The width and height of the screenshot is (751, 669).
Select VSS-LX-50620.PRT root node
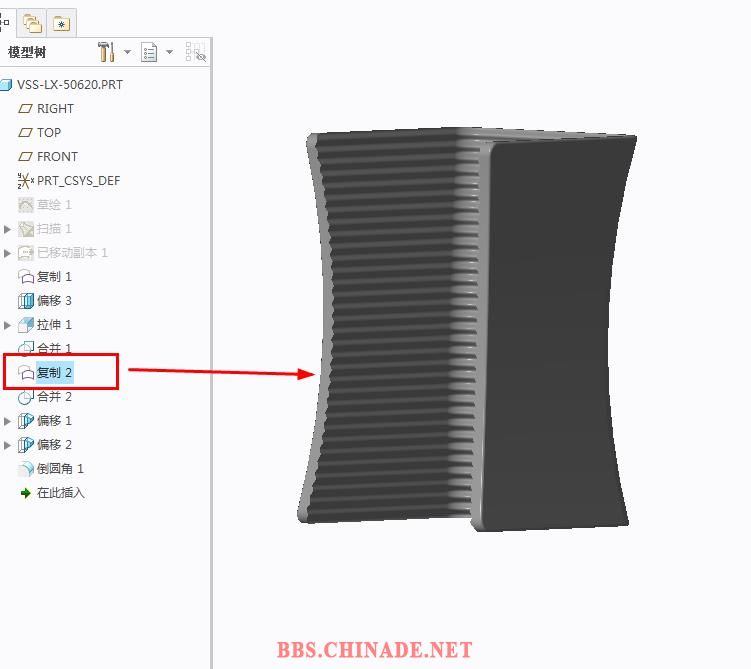coord(70,85)
